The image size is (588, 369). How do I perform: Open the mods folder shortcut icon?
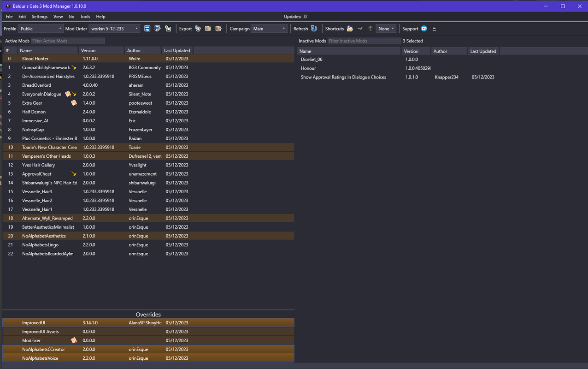tap(350, 29)
